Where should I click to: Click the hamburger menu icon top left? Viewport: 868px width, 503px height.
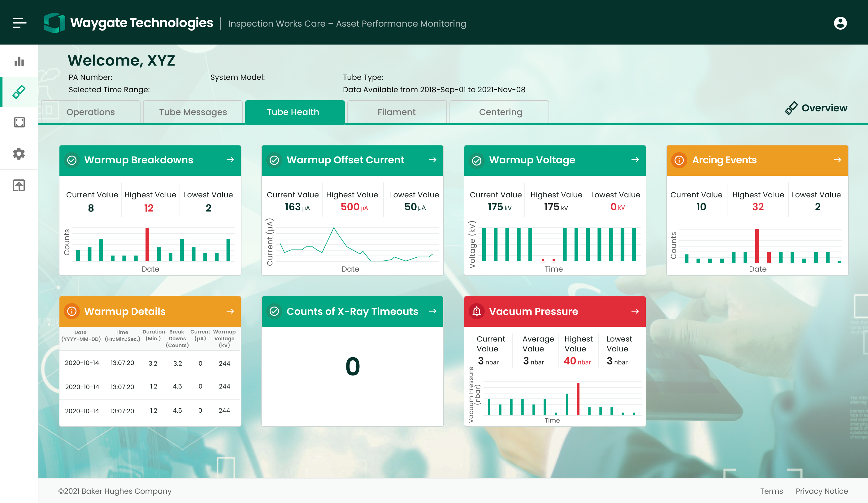point(20,23)
